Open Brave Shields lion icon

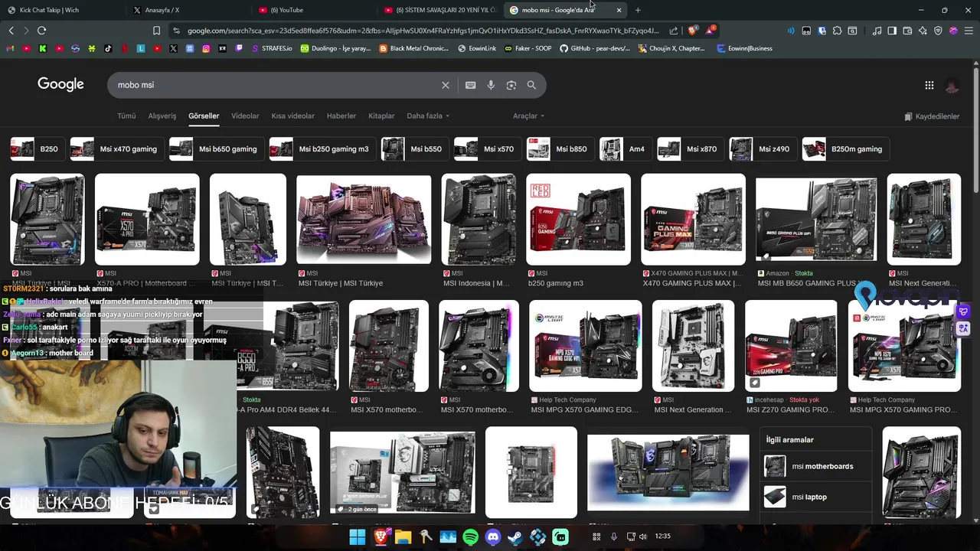coord(692,31)
